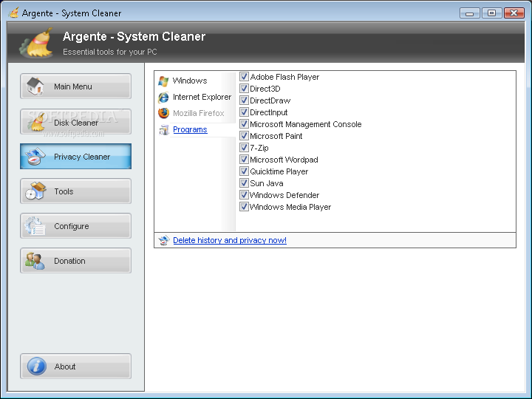Uncheck the Adobe Flash Player checkbox

244,77
